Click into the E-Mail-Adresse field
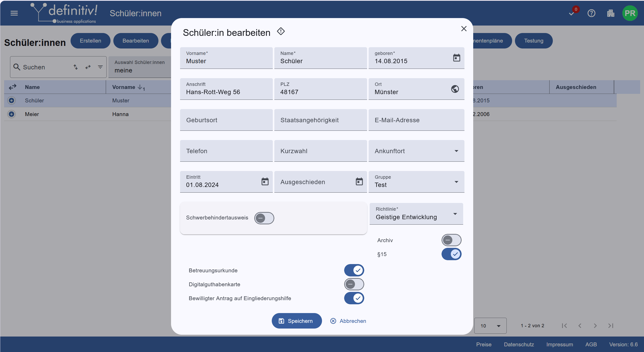 416,120
